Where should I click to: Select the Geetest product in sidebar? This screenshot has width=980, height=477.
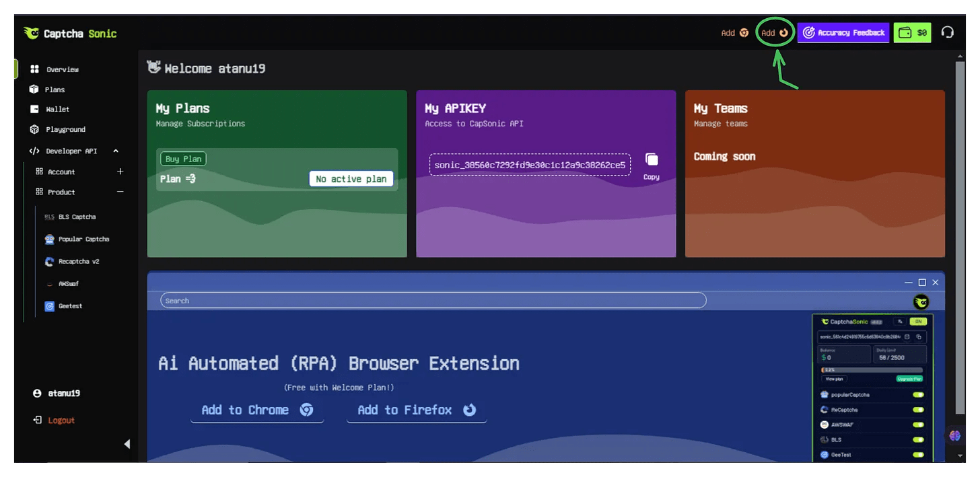(x=70, y=305)
